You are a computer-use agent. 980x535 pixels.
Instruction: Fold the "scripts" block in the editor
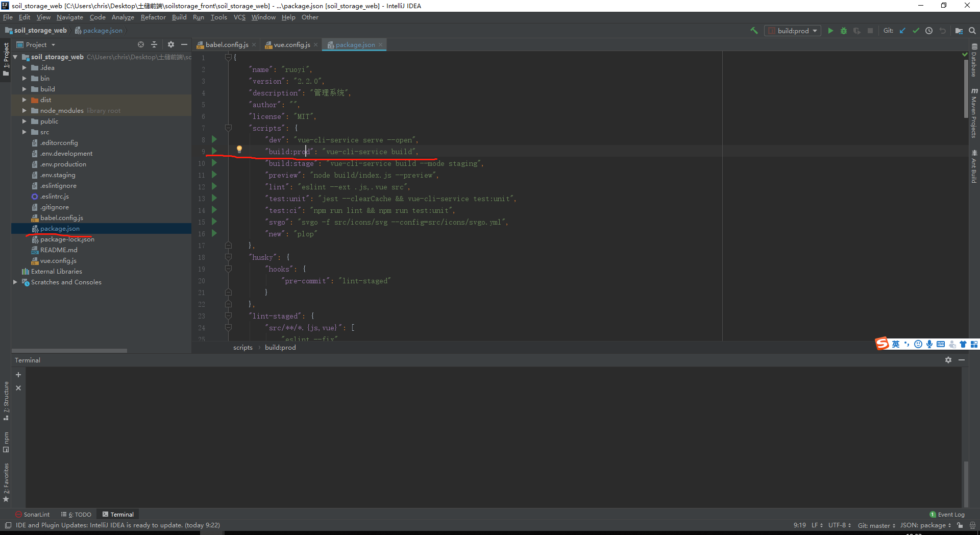(x=228, y=128)
